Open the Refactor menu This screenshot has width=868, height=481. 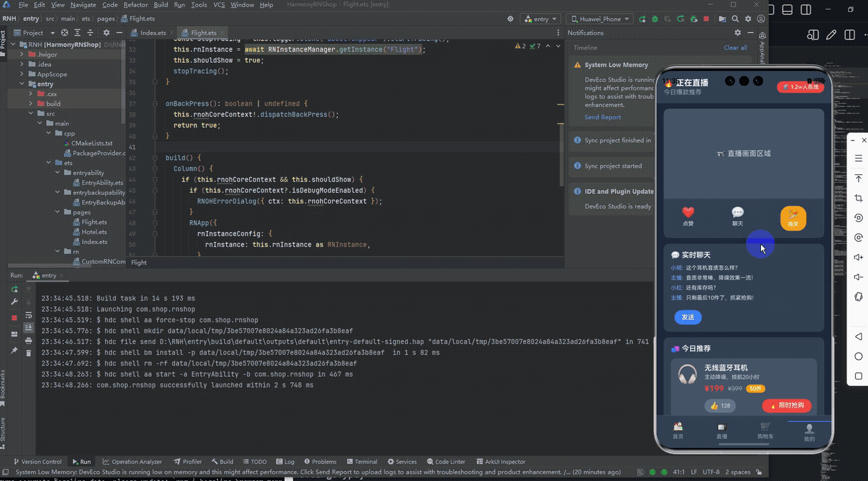tap(136, 5)
